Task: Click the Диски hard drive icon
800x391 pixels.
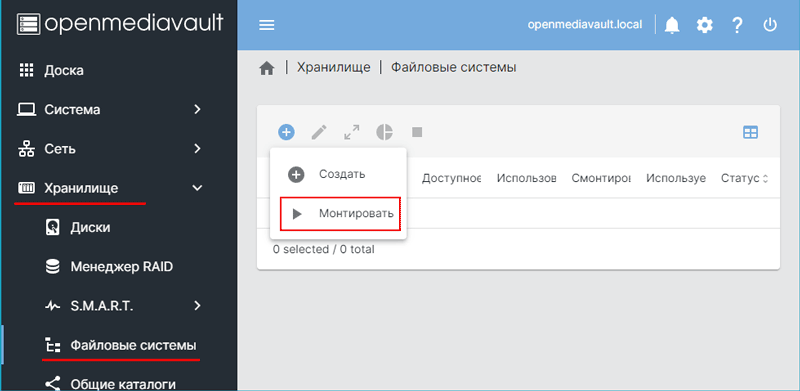Action: 52,227
